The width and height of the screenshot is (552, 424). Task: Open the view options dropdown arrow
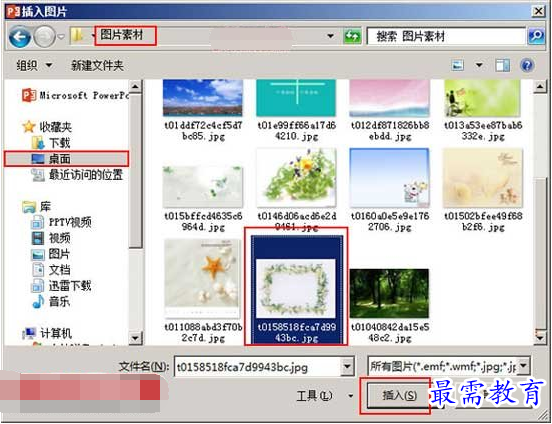[479, 66]
